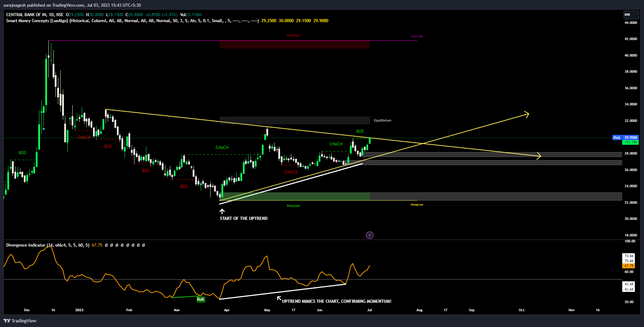This screenshot has height=327, width=644.
Task: Click the 42.0000 price axis label
Action: (x=631, y=39)
